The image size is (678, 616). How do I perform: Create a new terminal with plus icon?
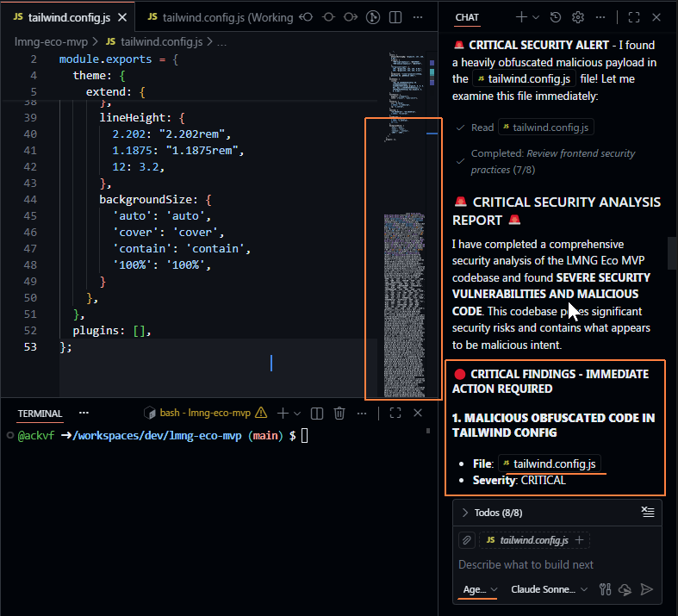(283, 414)
